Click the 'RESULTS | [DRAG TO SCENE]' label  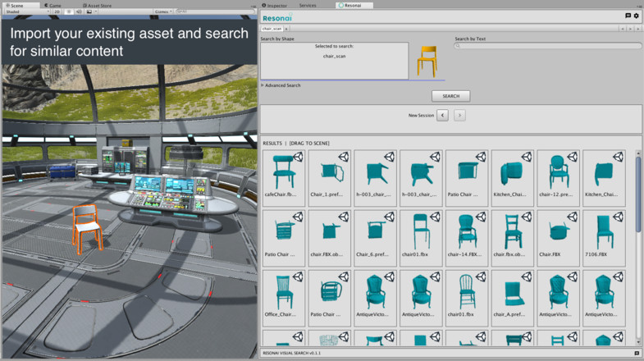tap(296, 144)
